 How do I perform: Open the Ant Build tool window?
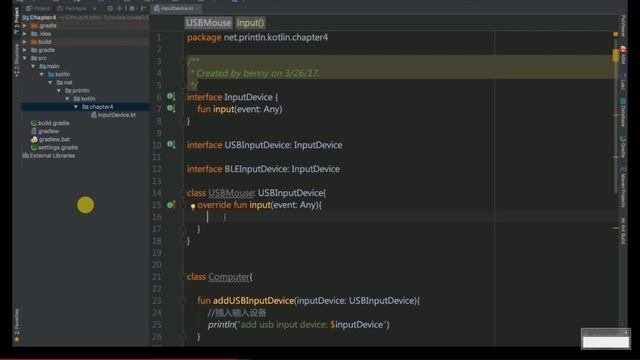pyautogui.click(x=623, y=231)
